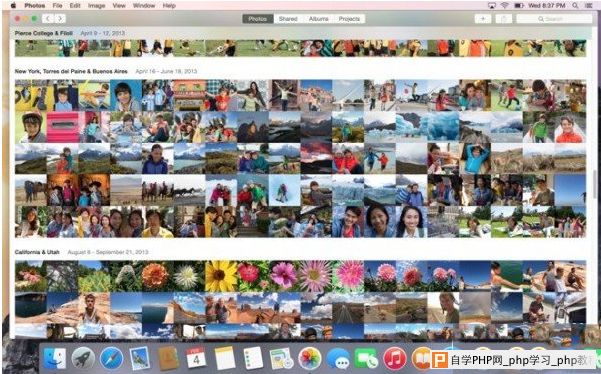Viewport: 601px width, 374px height.
Task: Open the Mail stamp icon in Dock
Action: (x=140, y=359)
